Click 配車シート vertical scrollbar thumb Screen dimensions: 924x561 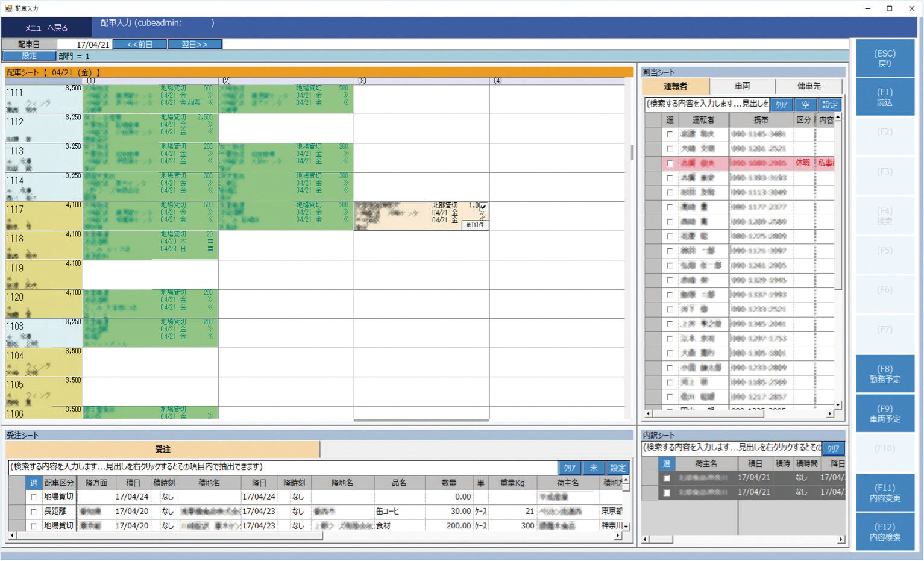(632, 152)
